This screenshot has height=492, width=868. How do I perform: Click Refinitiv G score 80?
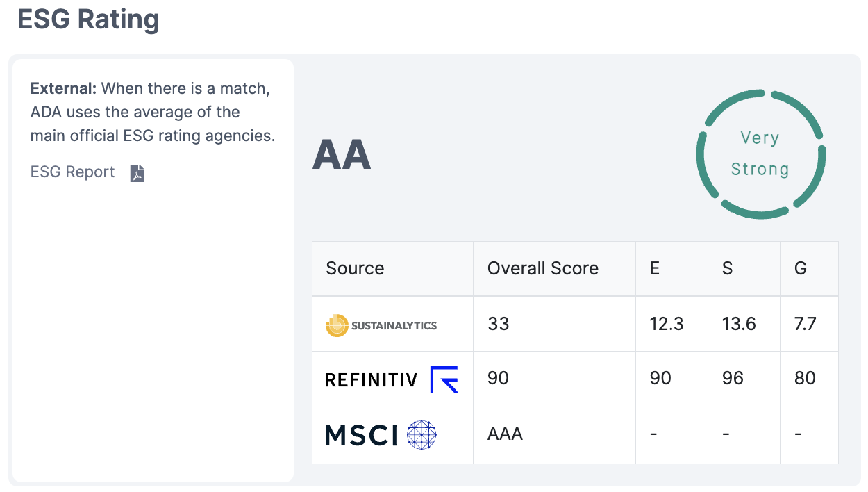[805, 378]
